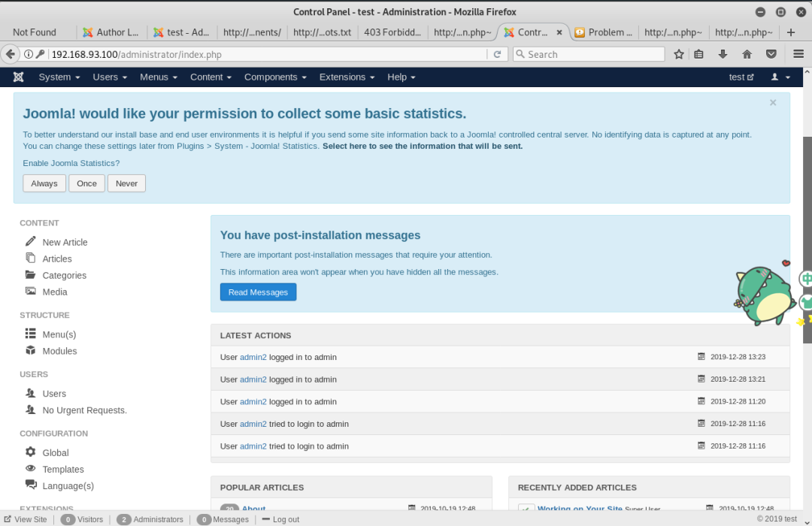812x526 pixels.
Task: Close the Control Panel browser tab
Action: [559, 32]
